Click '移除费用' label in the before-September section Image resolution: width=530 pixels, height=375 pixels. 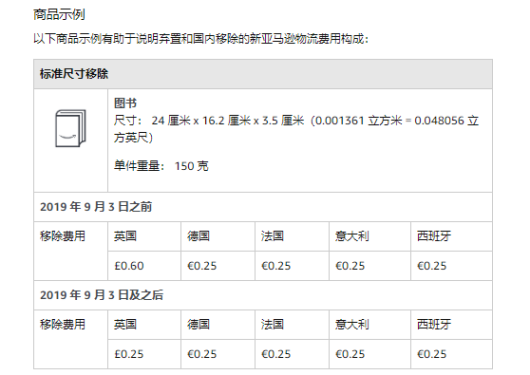63,236
